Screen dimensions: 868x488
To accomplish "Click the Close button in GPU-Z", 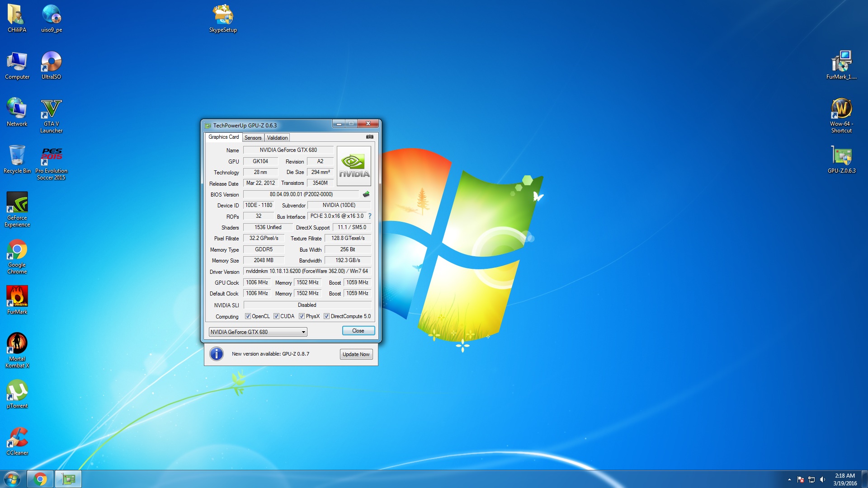I will pyautogui.click(x=358, y=331).
